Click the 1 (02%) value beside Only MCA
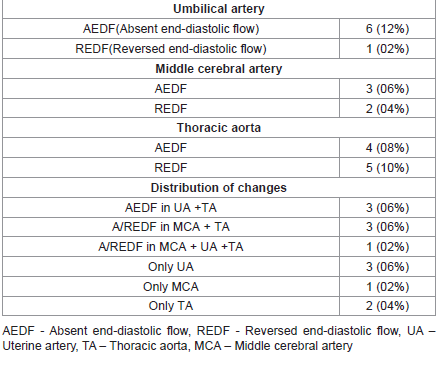443x365 pixels. coord(387,287)
